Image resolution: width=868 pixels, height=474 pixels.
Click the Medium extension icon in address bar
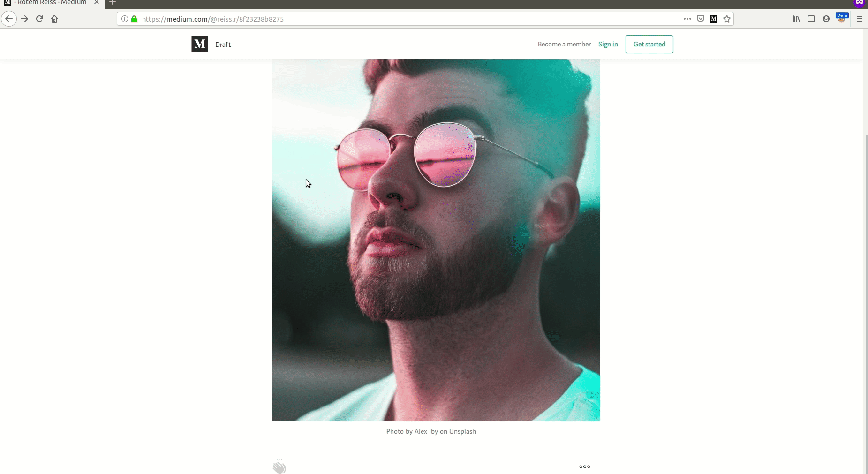(714, 19)
